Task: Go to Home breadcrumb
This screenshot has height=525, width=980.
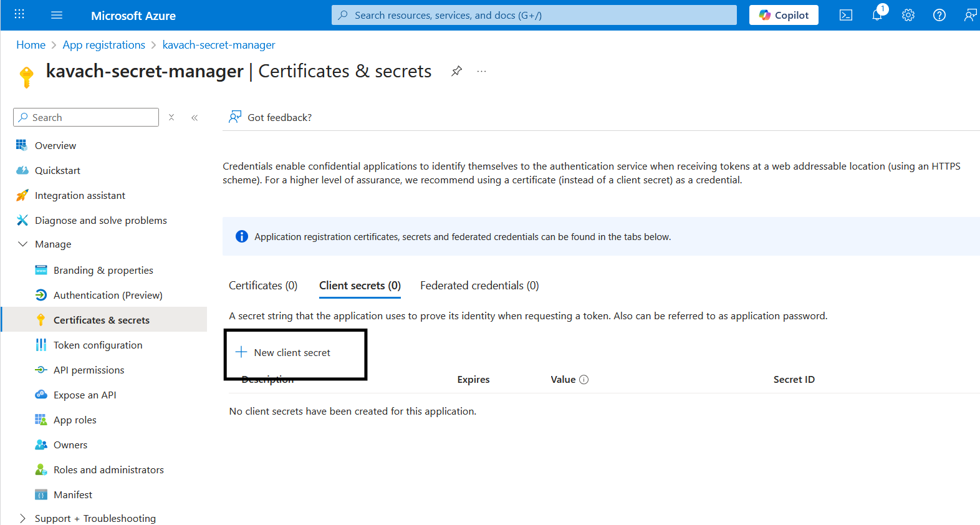Action: coord(31,45)
